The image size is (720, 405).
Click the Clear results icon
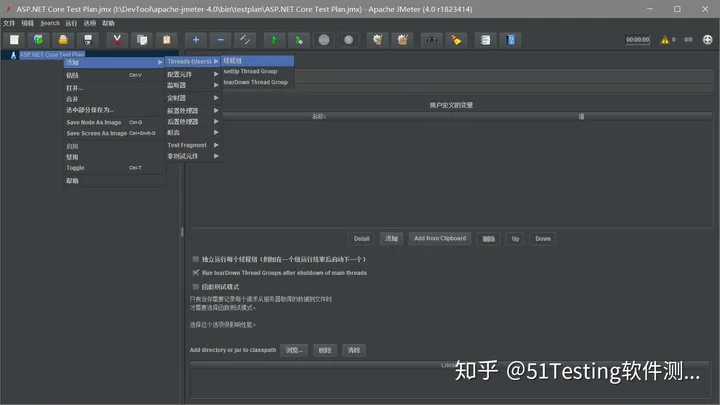pos(377,40)
